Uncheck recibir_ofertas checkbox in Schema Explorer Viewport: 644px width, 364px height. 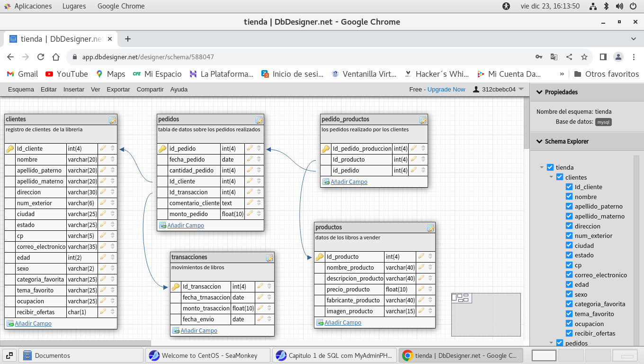tap(569, 333)
